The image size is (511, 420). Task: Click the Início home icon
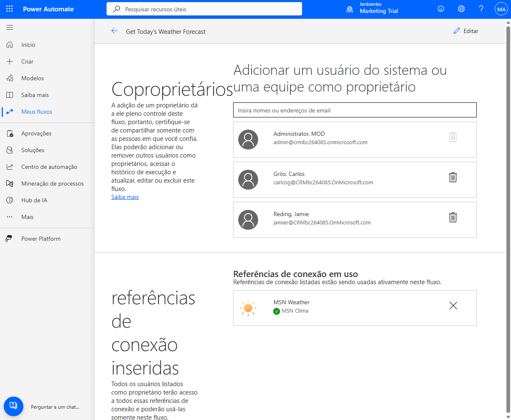tap(10, 45)
